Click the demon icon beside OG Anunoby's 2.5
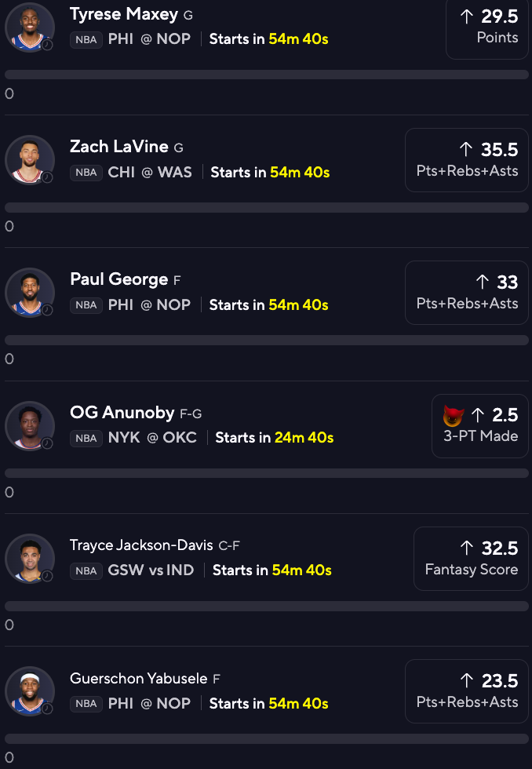Image resolution: width=532 pixels, height=769 pixels. pyautogui.click(x=454, y=416)
